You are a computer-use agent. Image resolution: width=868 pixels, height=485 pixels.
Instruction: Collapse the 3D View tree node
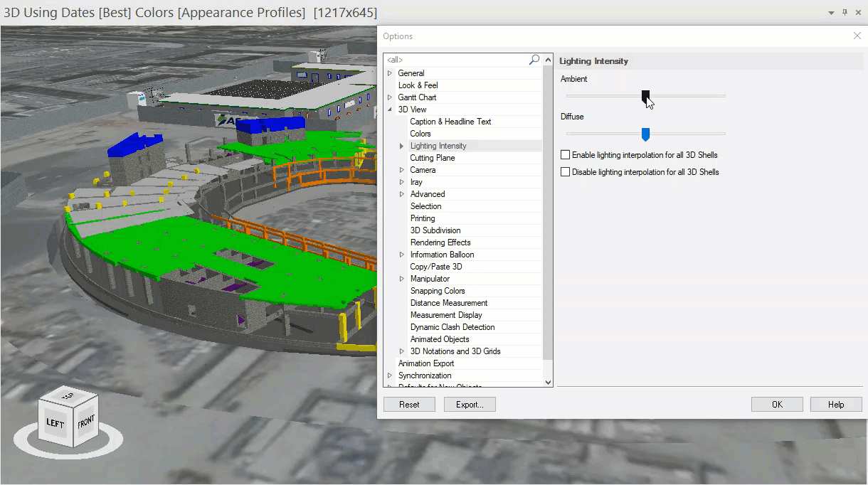[x=390, y=110]
